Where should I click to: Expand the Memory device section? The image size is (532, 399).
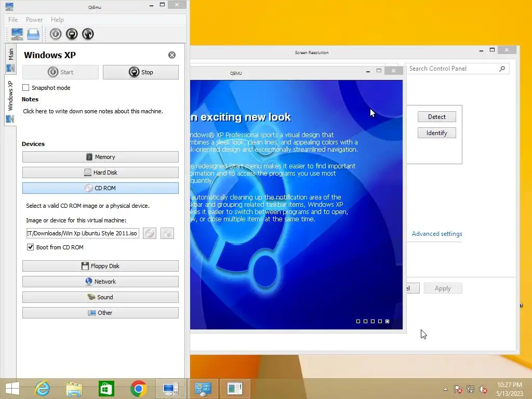click(x=100, y=157)
